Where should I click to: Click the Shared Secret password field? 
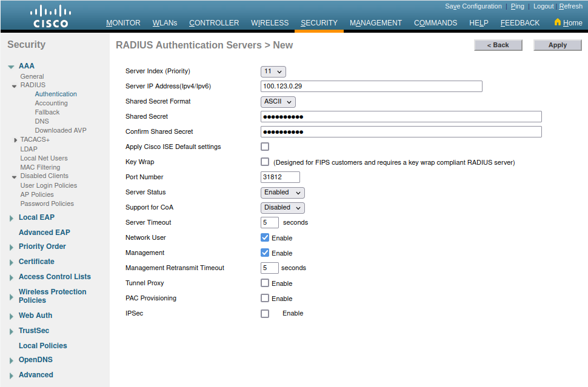(x=401, y=116)
